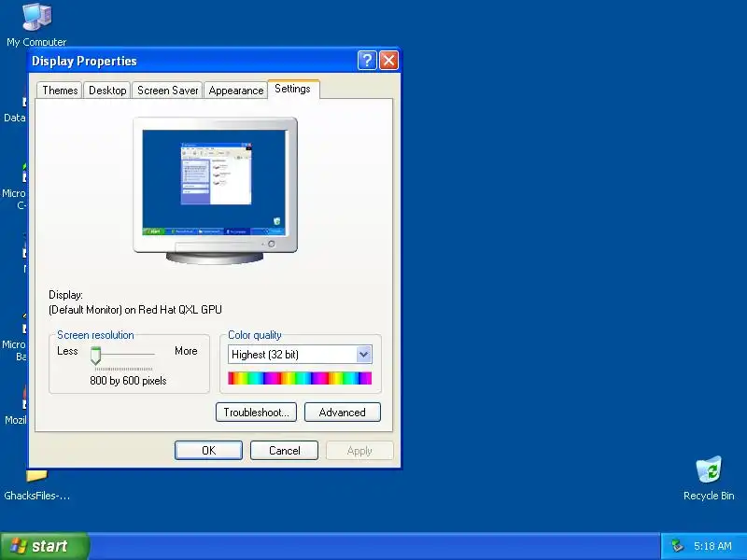747x560 pixels.
Task: Click the 'More' resolution label
Action: tap(186, 351)
